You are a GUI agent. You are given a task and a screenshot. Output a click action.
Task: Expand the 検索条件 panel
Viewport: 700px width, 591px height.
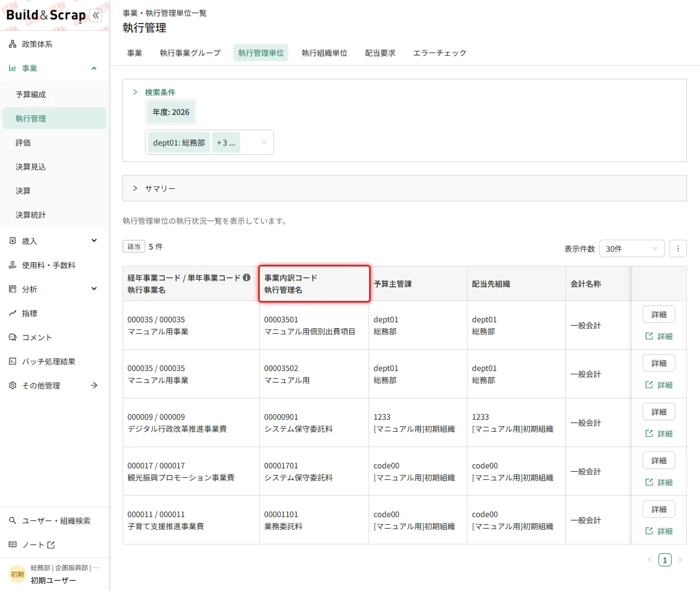(135, 92)
